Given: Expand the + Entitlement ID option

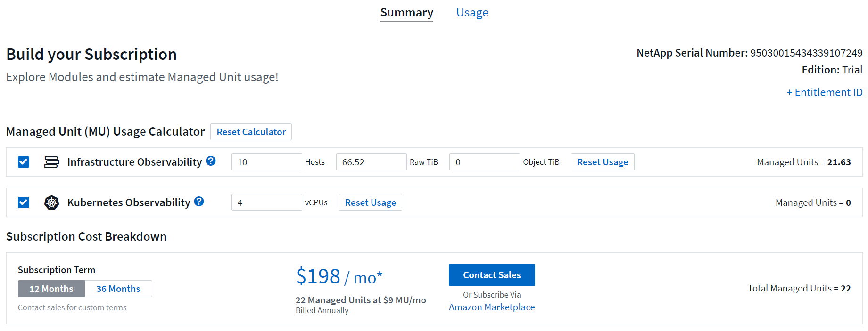Looking at the screenshot, I should [x=824, y=92].
